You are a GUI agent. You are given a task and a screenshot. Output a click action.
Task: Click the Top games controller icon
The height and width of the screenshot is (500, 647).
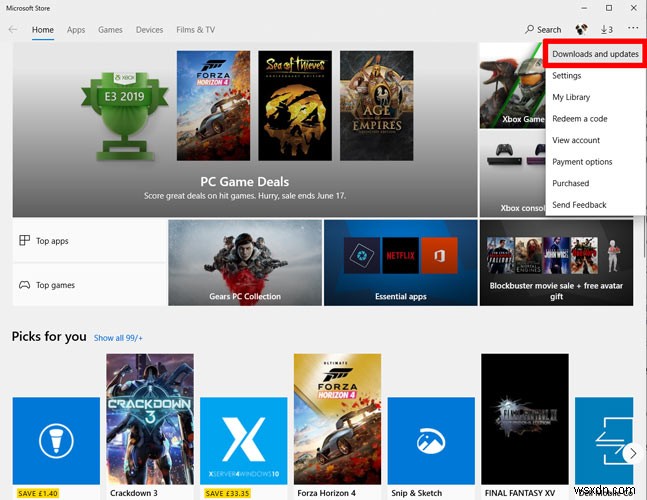(24, 285)
